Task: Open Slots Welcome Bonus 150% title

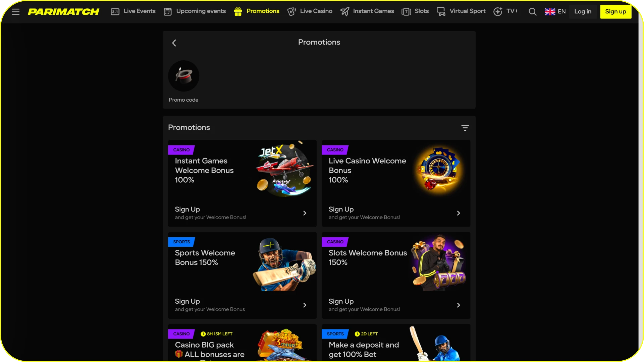Action: 368,257
